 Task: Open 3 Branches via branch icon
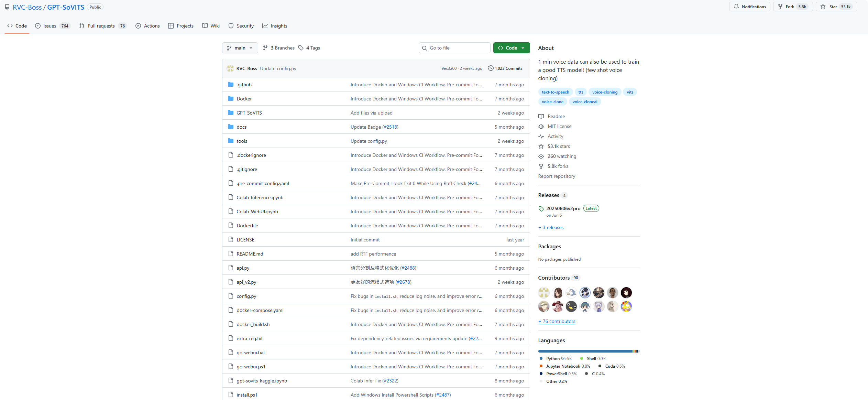[x=265, y=48]
